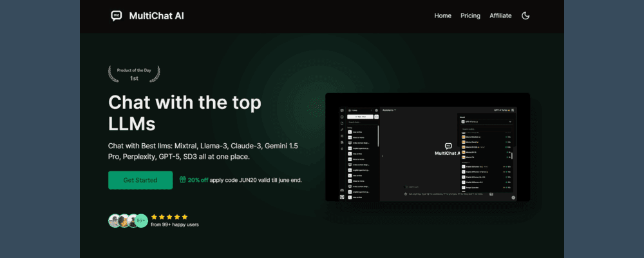Click the New chat button in the preview sidebar
The height and width of the screenshot is (258, 644).
tap(359, 117)
